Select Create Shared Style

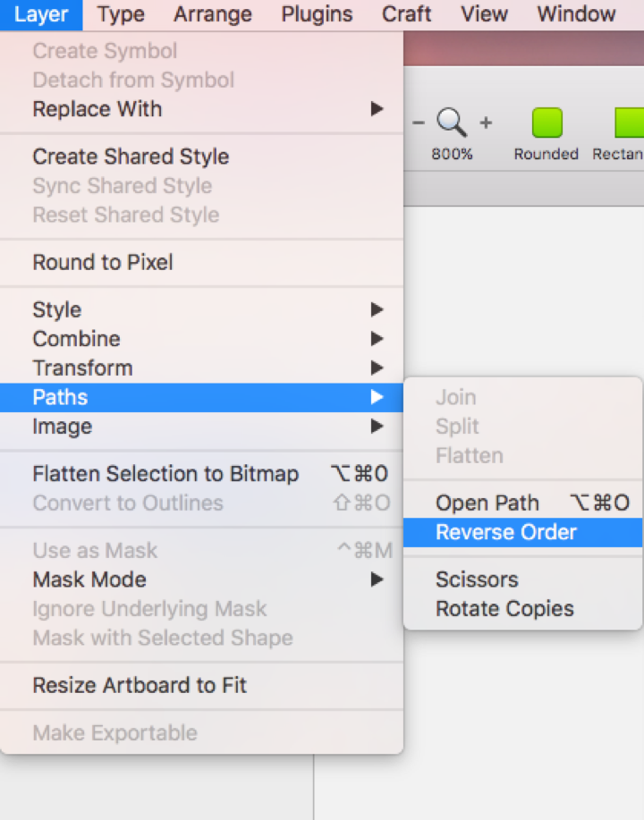(131, 156)
